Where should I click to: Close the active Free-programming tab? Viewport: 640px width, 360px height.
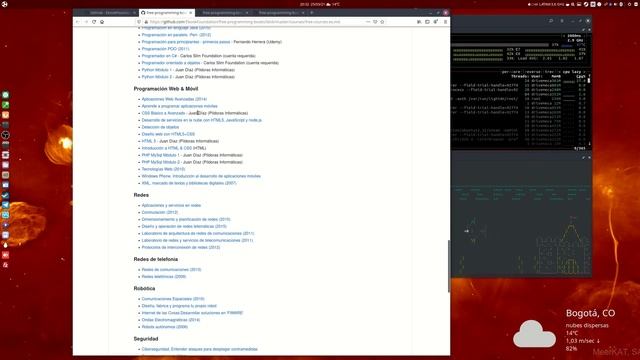click(190, 13)
